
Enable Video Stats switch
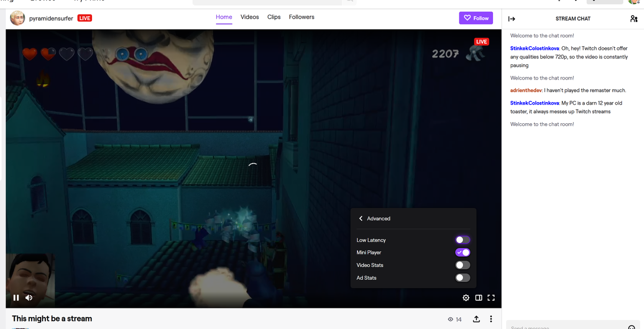click(x=463, y=265)
